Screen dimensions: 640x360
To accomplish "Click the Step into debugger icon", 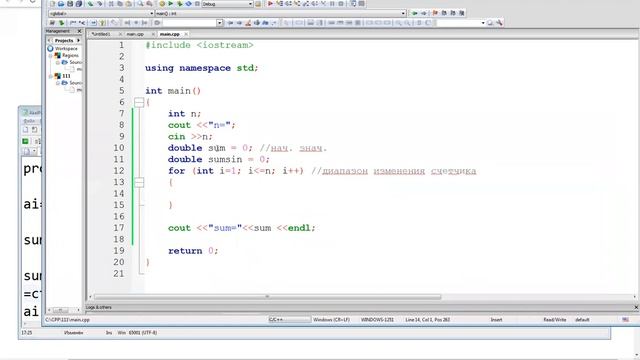I will point(297,4).
